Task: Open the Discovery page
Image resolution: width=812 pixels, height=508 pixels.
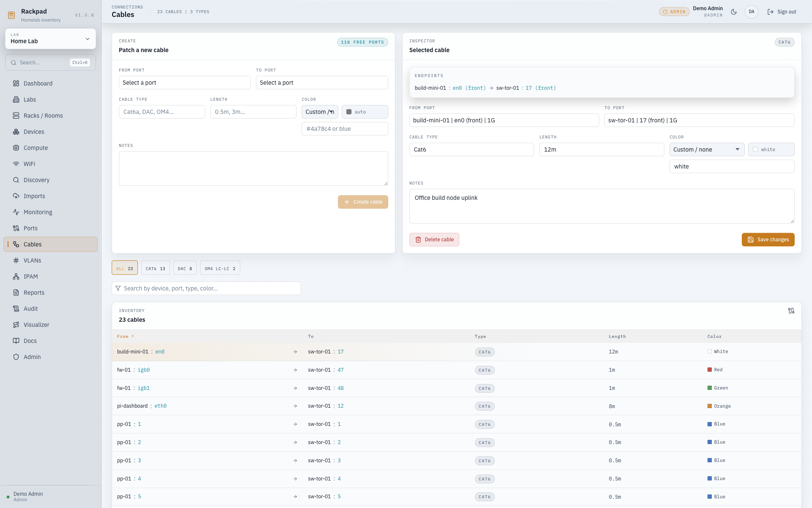Action: [x=50, y=180]
